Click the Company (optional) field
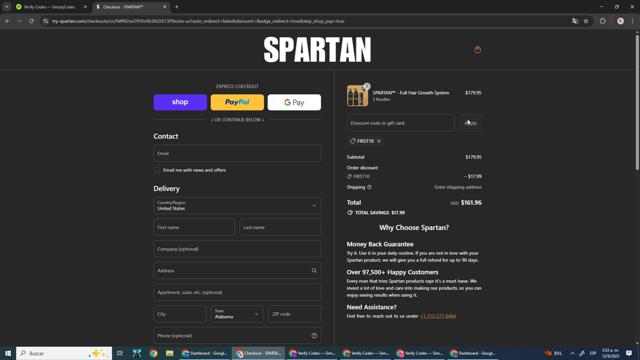640x360 pixels. (237, 249)
